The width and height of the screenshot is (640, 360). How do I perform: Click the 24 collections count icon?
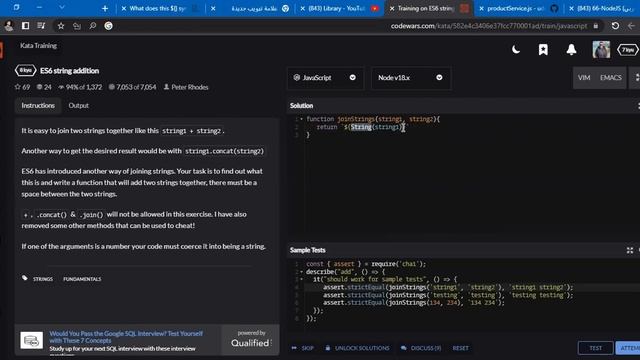(x=44, y=87)
